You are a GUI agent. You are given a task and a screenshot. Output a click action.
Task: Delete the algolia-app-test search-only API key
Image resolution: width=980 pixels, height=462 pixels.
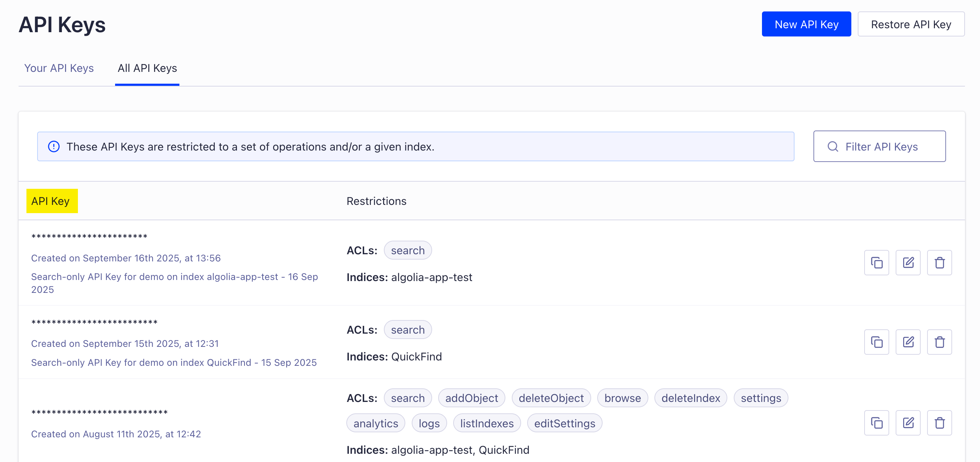pos(939,262)
